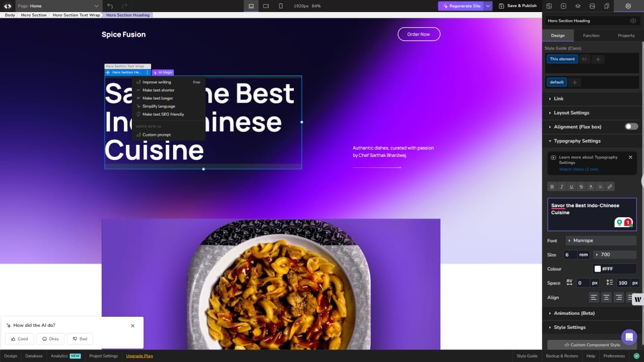Image resolution: width=644 pixels, height=362 pixels.
Task: Close the AI feedback popup
Action: [133, 326]
